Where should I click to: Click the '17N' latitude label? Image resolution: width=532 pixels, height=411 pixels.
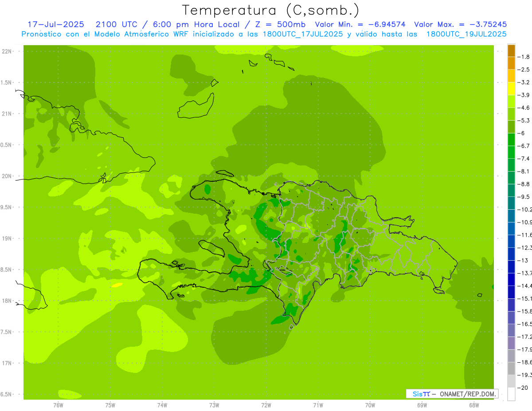(x=6, y=363)
